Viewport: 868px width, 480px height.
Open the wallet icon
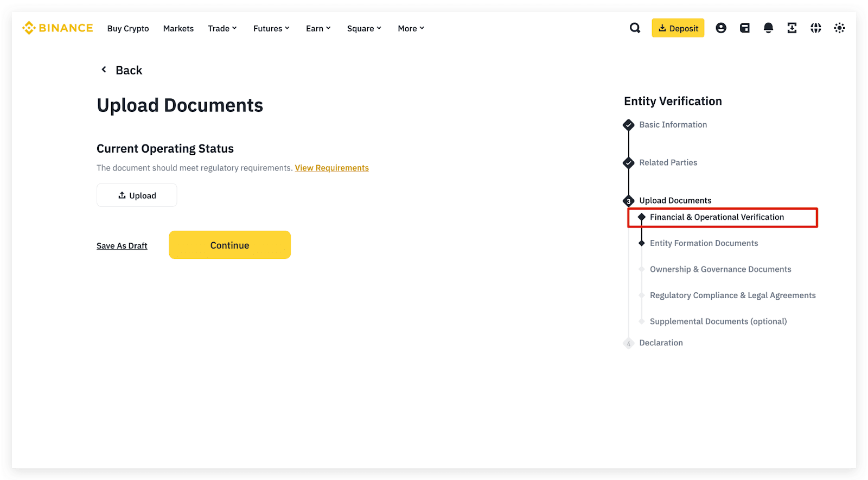click(x=744, y=28)
